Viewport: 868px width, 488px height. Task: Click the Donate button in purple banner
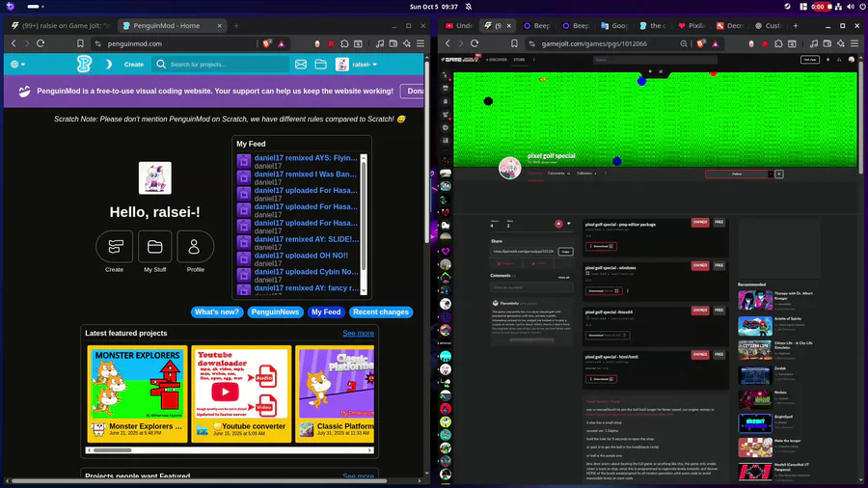pos(413,91)
